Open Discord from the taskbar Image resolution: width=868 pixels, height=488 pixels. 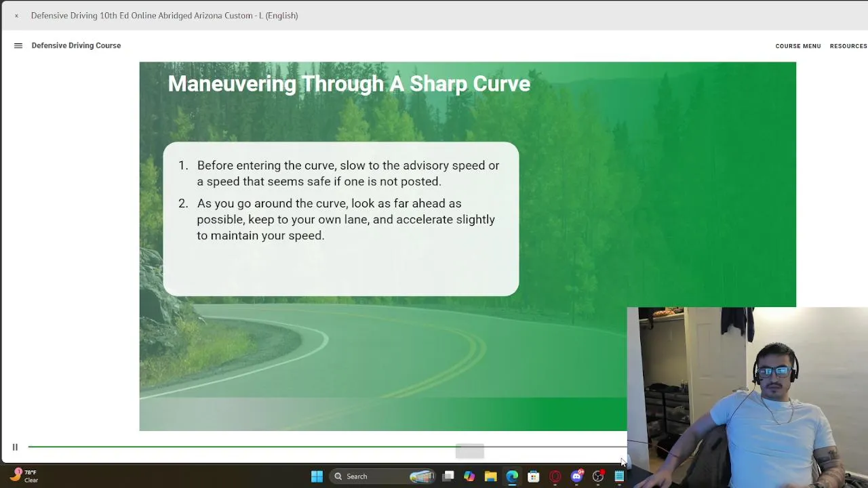point(577,476)
